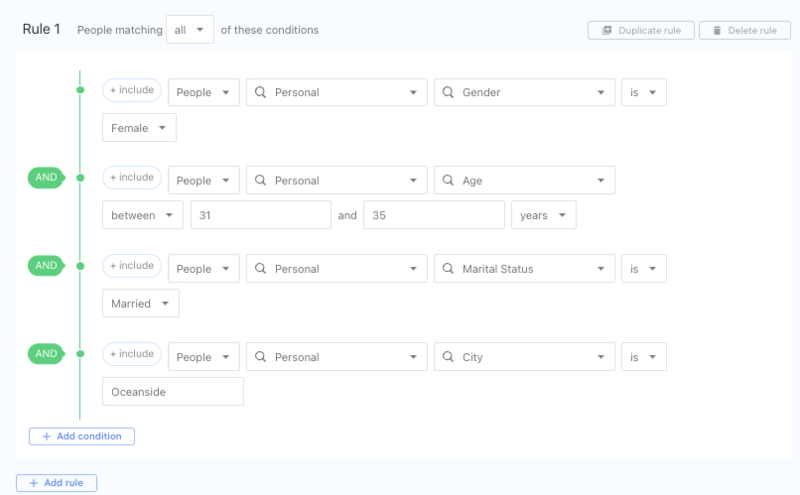Click the Duplicate rule button
This screenshot has width=800, height=495.
[x=640, y=30]
